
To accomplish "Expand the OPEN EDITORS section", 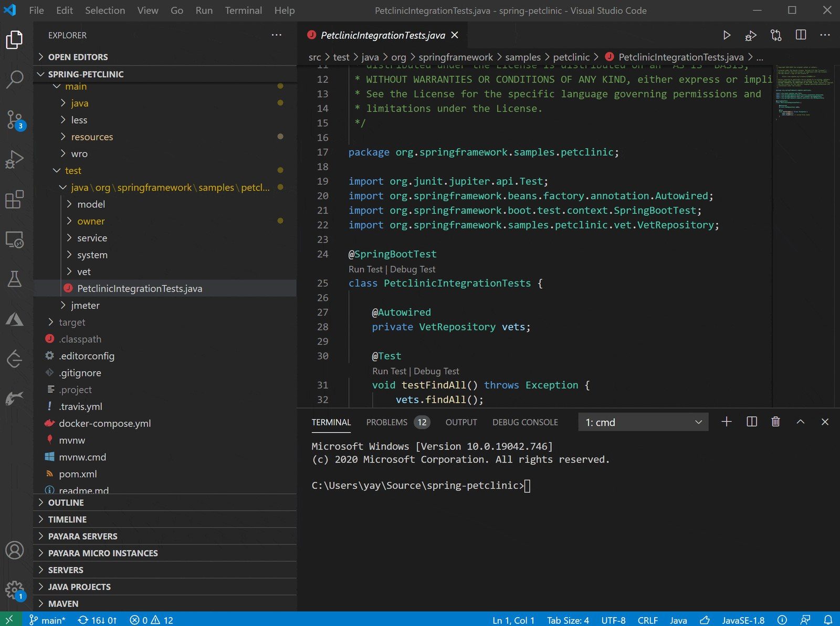I will (x=165, y=57).
